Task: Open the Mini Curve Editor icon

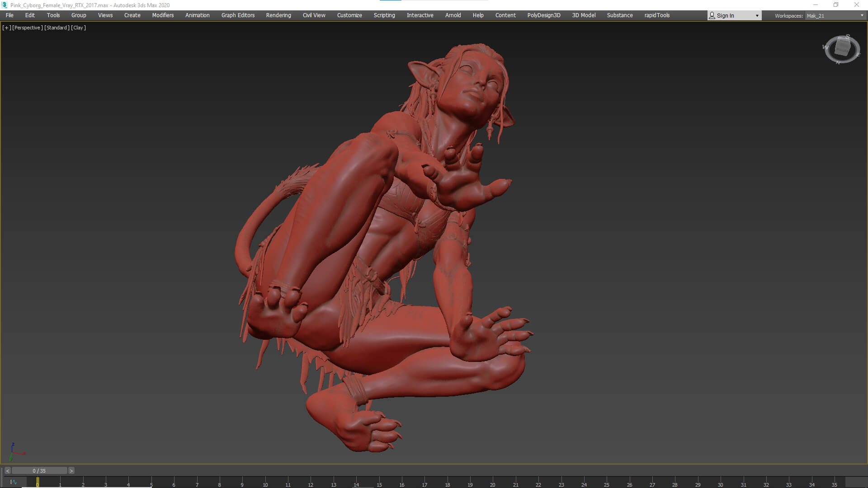Action: (13, 482)
